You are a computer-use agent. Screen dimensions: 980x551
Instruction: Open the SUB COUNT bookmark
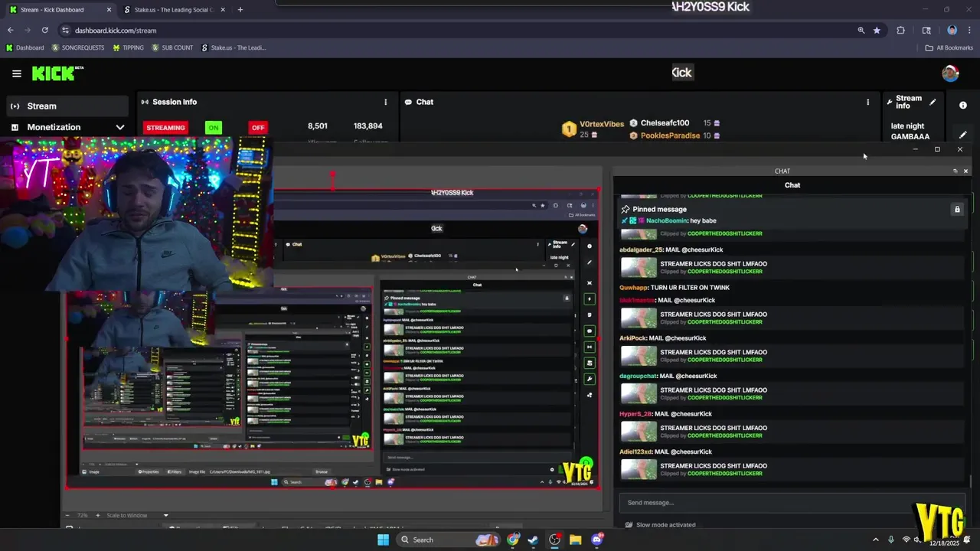(172, 47)
